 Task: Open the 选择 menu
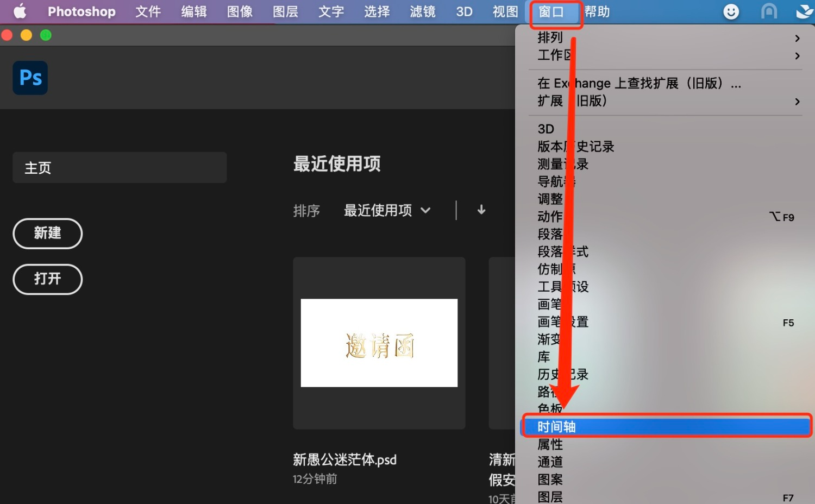click(x=377, y=11)
